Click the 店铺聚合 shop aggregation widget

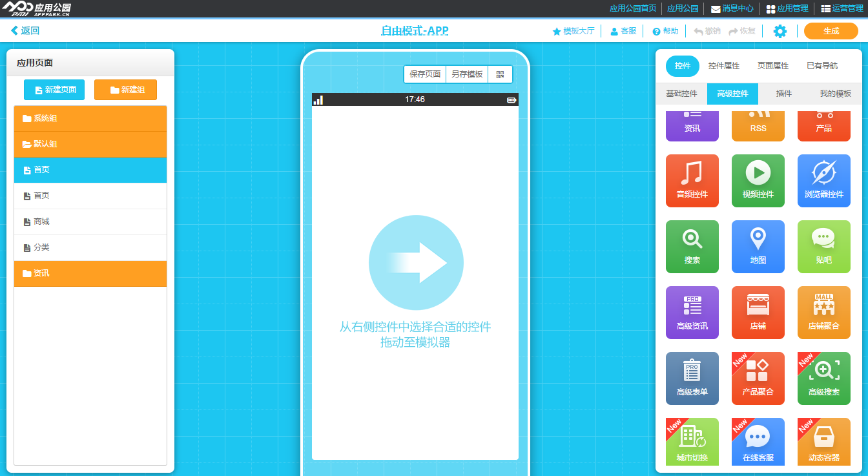(x=823, y=313)
